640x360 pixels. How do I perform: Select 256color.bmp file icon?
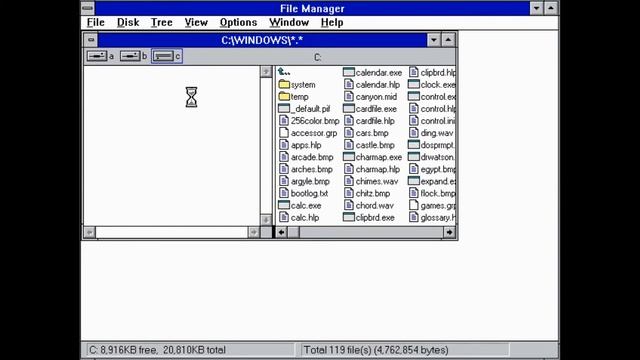(x=284, y=121)
